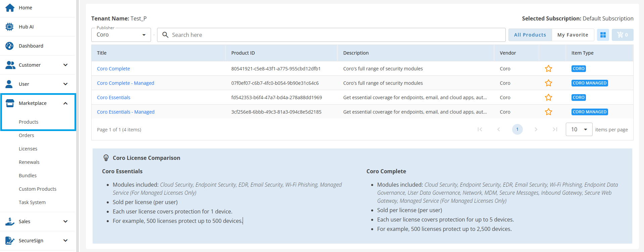Expand the Sales menu chevron
The image size is (644, 252).
[65, 222]
